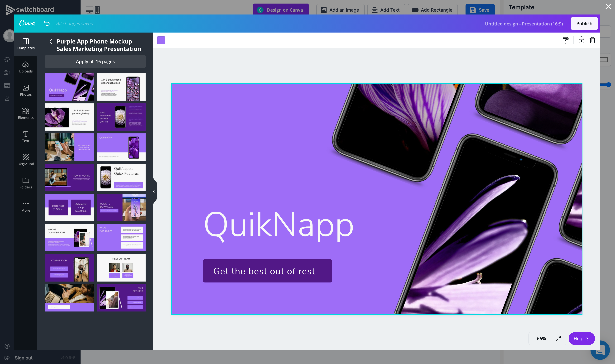Open the billing card icon in Switchboard sidebar
The image size is (615, 364).
(7, 85)
